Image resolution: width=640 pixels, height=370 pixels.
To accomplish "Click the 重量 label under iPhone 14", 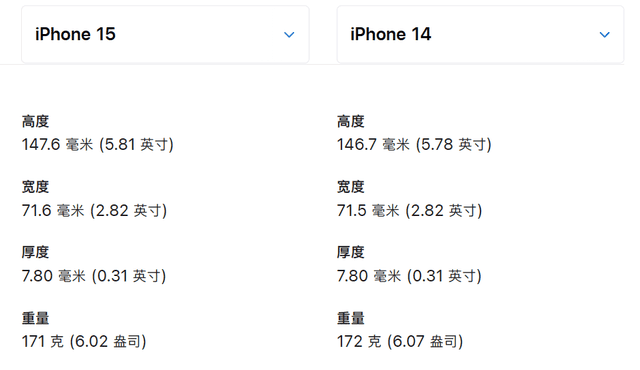I will 351,318.
